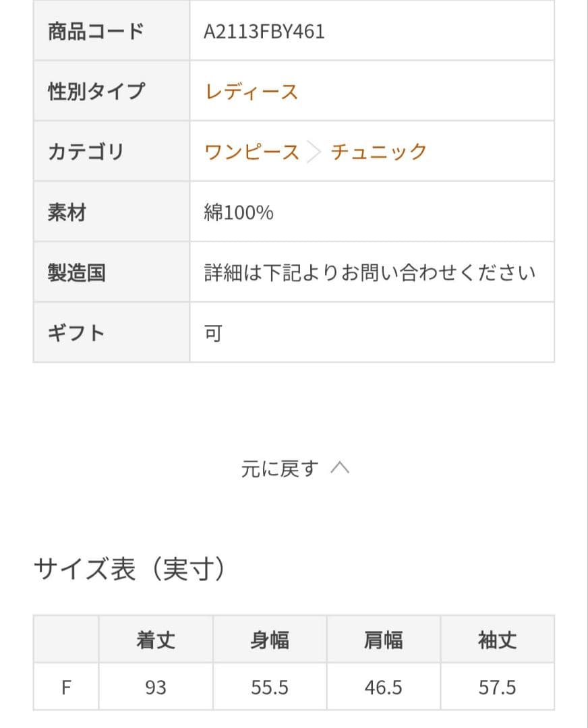This screenshot has width=588, height=728.
Task: Select the F size row label
Action: (x=66, y=687)
